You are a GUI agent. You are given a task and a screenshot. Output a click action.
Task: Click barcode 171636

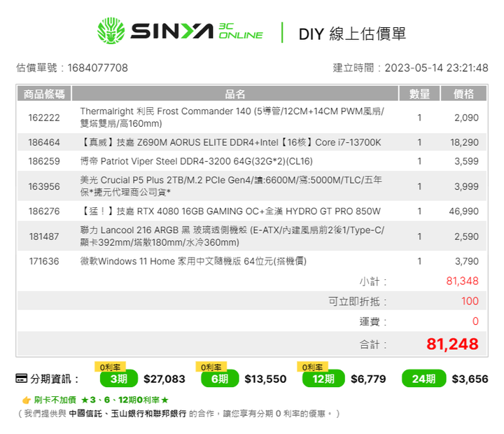click(x=44, y=261)
